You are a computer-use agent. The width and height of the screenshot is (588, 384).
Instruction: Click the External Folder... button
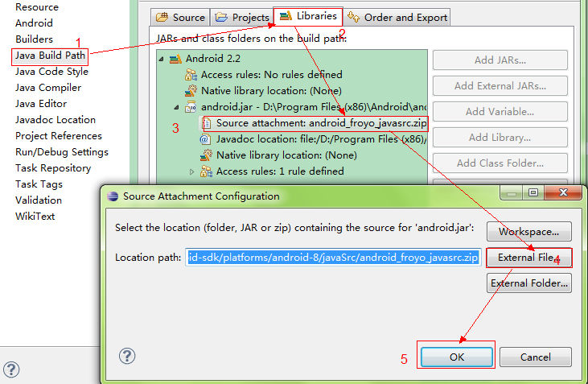point(529,283)
